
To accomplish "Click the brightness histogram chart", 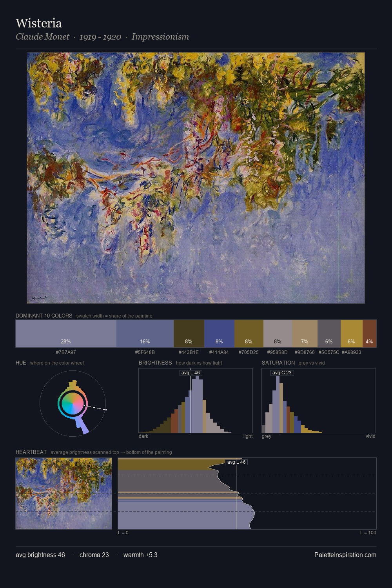I will (x=196, y=401).
